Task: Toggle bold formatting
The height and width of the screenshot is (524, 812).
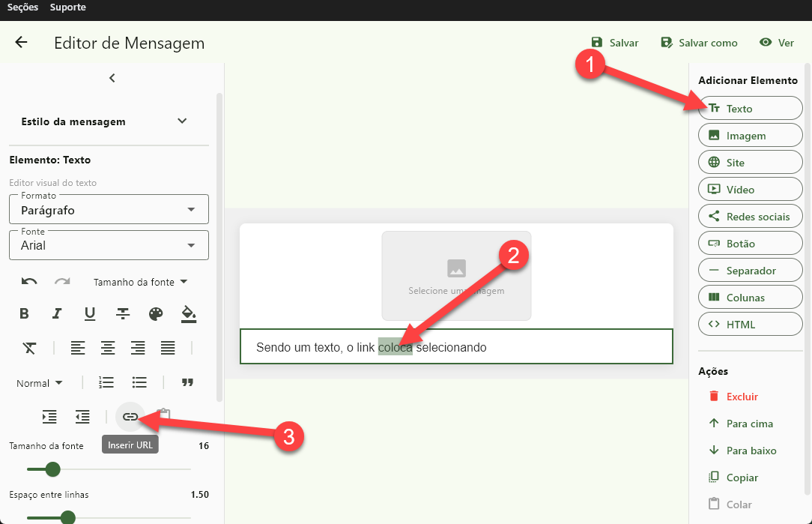Action: (24, 313)
